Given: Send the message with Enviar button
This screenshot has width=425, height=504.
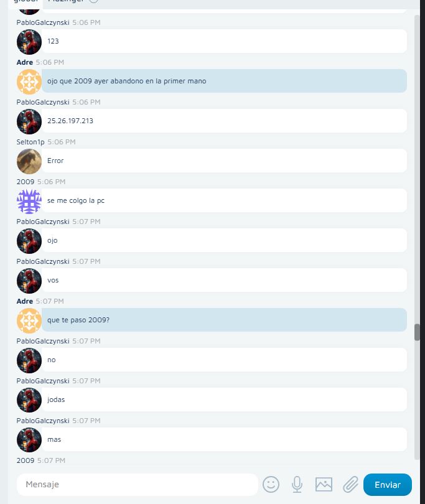Looking at the screenshot, I should (388, 484).
